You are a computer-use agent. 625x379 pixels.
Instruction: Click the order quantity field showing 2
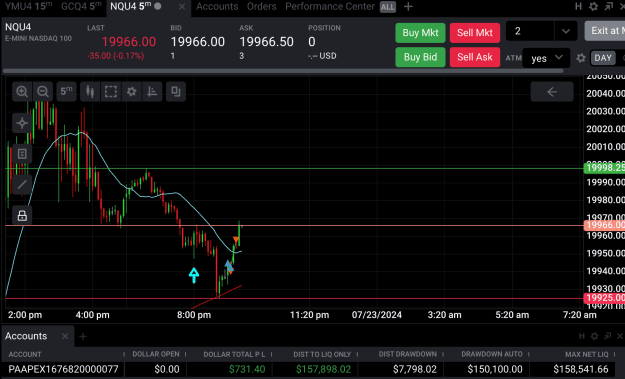click(530, 31)
